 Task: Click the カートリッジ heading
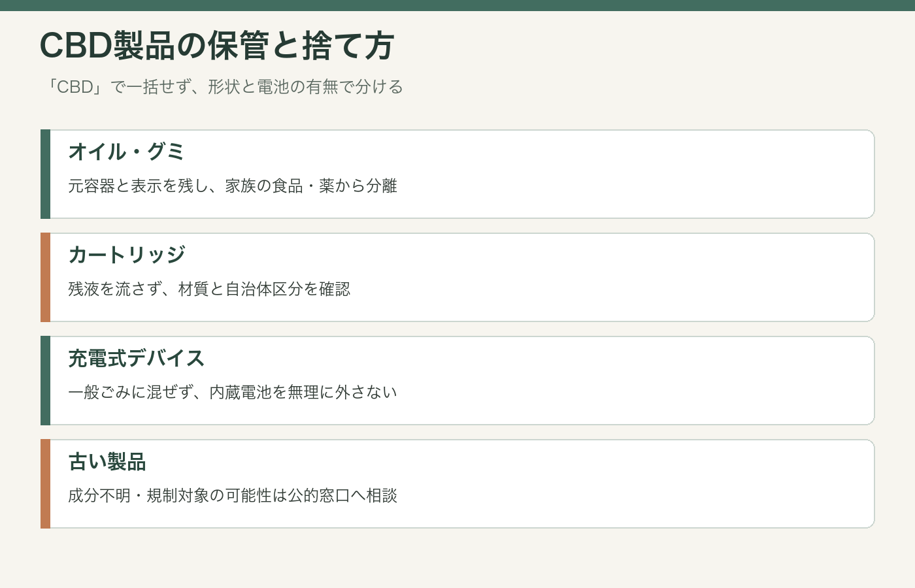tap(127, 255)
